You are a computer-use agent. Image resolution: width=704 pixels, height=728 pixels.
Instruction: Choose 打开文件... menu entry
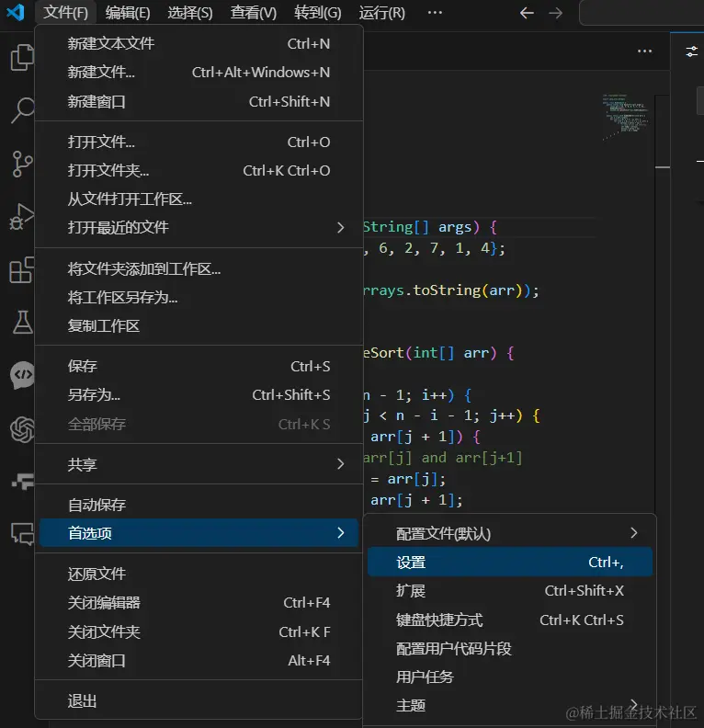(199, 142)
